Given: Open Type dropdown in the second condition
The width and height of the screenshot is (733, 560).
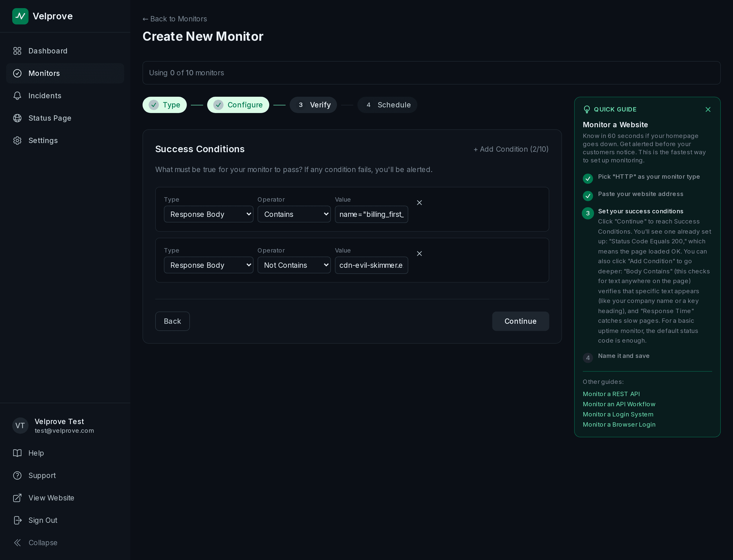Looking at the screenshot, I should (x=209, y=265).
